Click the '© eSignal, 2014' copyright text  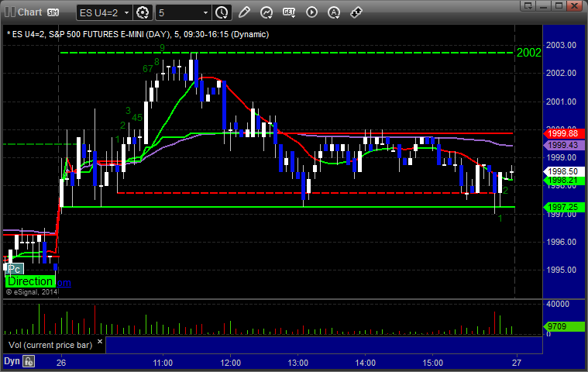click(x=32, y=291)
